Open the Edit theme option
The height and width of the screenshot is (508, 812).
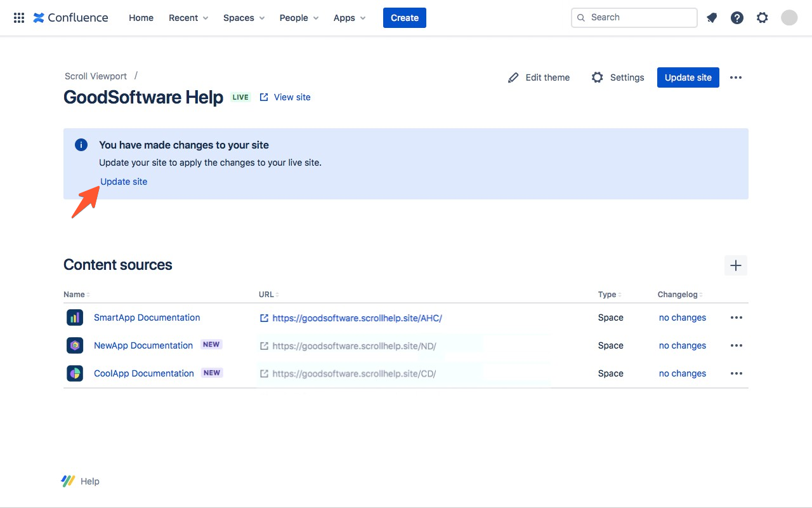pyautogui.click(x=539, y=77)
